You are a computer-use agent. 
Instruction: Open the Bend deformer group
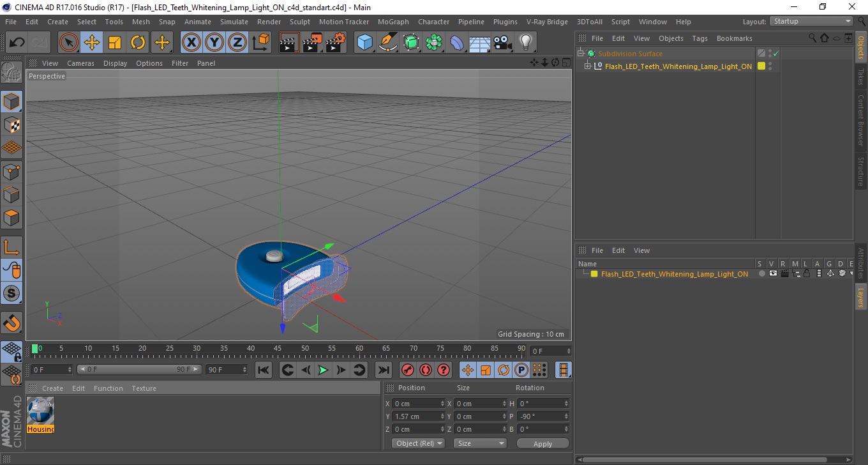(x=458, y=43)
